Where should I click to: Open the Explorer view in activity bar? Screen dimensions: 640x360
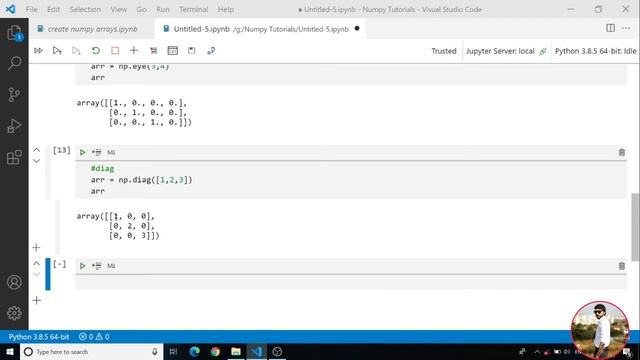14,33
